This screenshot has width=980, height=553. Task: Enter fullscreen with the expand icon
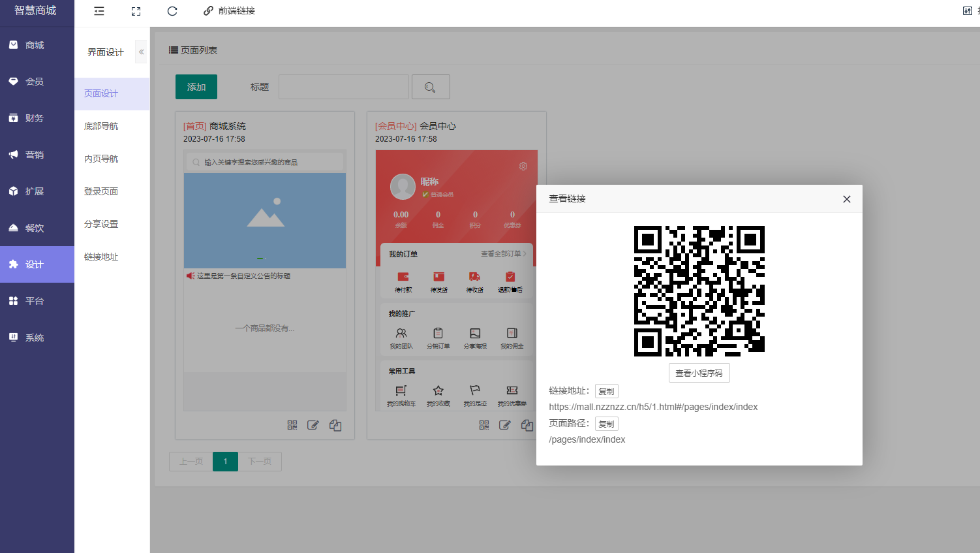136,11
